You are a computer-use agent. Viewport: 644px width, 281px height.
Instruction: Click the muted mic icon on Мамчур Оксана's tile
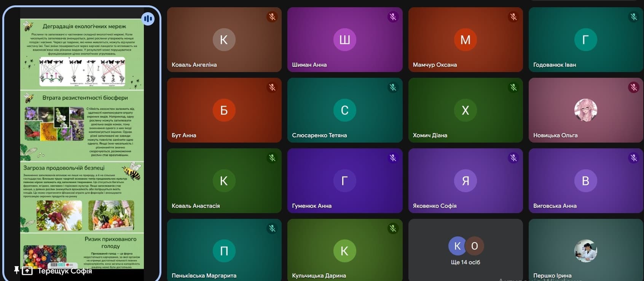click(513, 17)
